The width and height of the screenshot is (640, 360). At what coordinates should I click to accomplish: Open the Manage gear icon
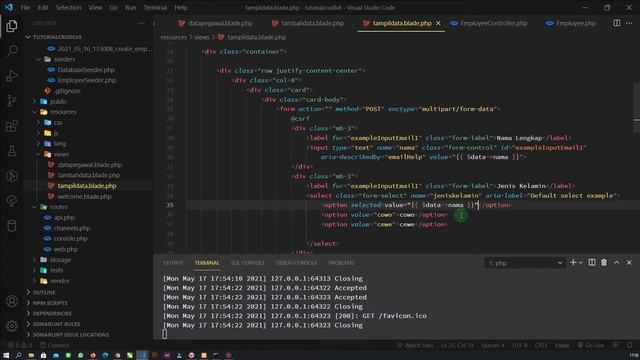[11, 326]
